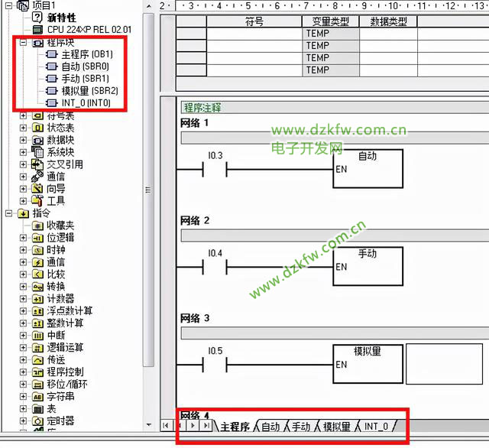The height and width of the screenshot is (448, 489).
Task: Click the 手动 subroutine box in 网络 2
Action: pyautogui.click(x=368, y=264)
